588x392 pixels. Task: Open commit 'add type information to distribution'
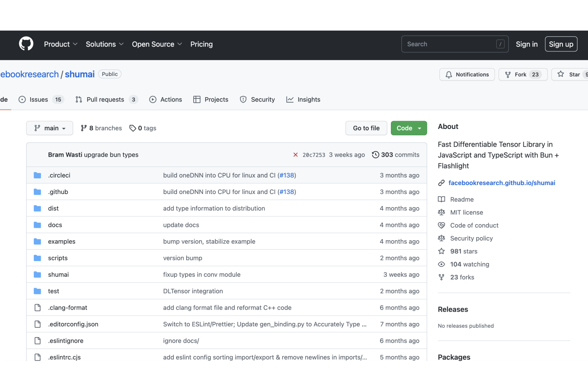(214, 208)
